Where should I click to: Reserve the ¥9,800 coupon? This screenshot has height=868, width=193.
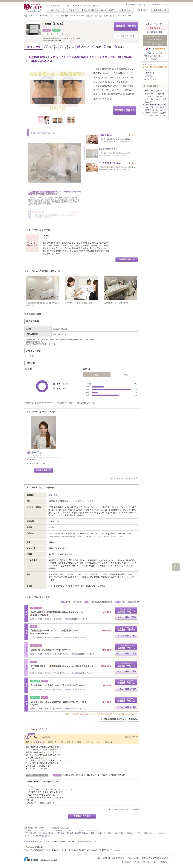point(126,611)
